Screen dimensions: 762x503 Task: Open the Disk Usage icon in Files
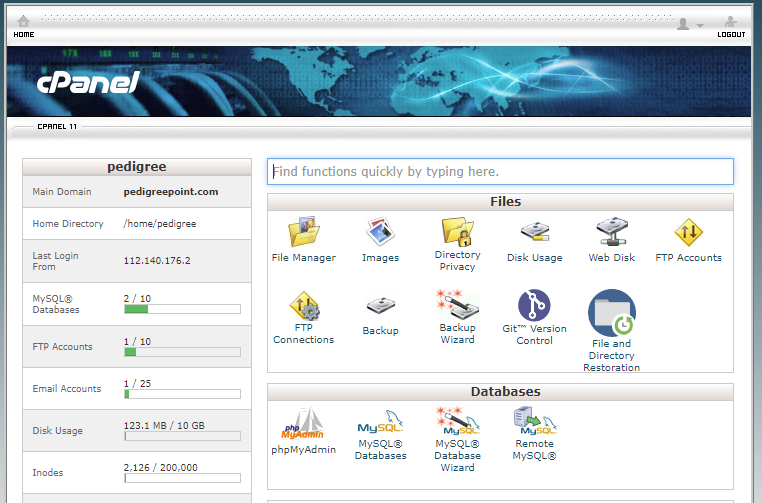pos(535,232)
